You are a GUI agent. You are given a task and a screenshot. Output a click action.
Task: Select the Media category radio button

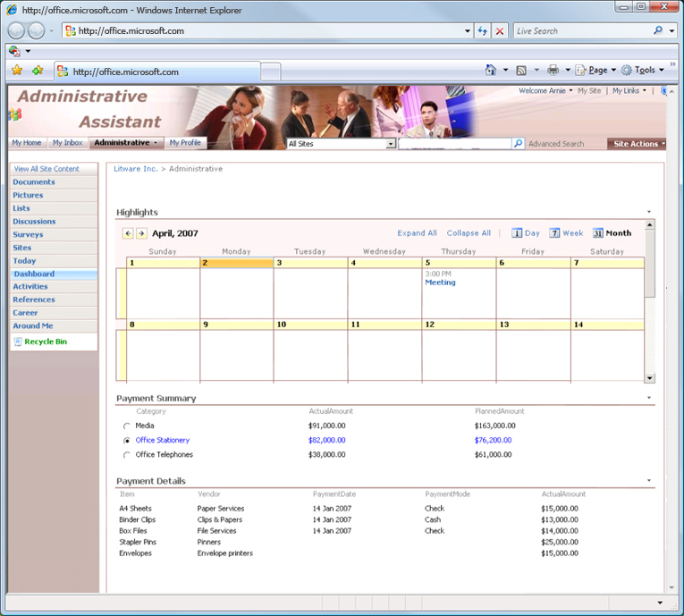tap(127, 426)
